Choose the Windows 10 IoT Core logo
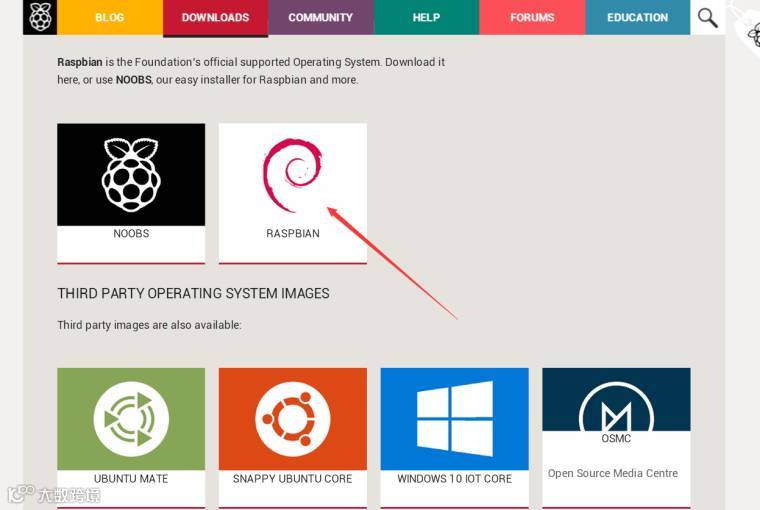Screen dimensions: 760x510 click(x=455, y=419)
